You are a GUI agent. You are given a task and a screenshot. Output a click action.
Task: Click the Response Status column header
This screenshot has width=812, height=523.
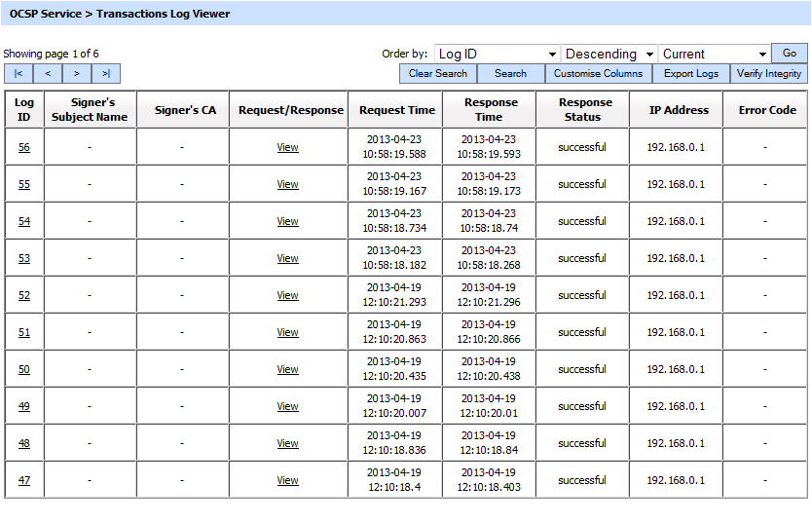coord(585,110)
